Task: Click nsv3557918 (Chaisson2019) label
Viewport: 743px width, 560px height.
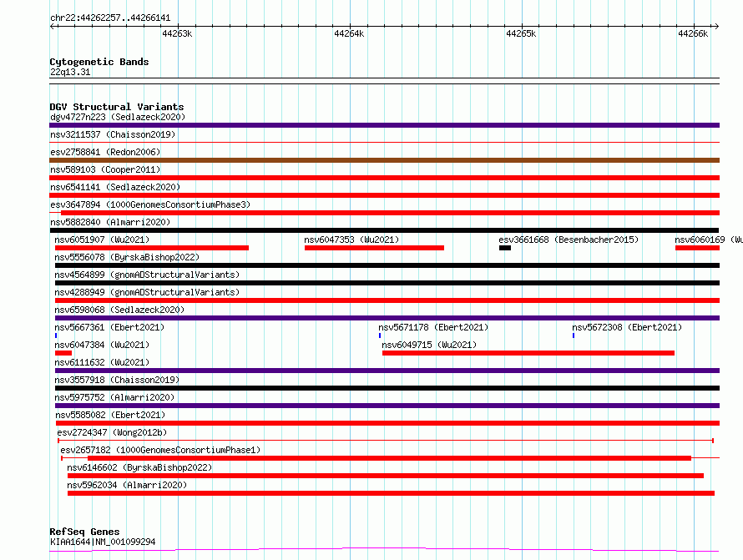Action: (x=117, y=380)
